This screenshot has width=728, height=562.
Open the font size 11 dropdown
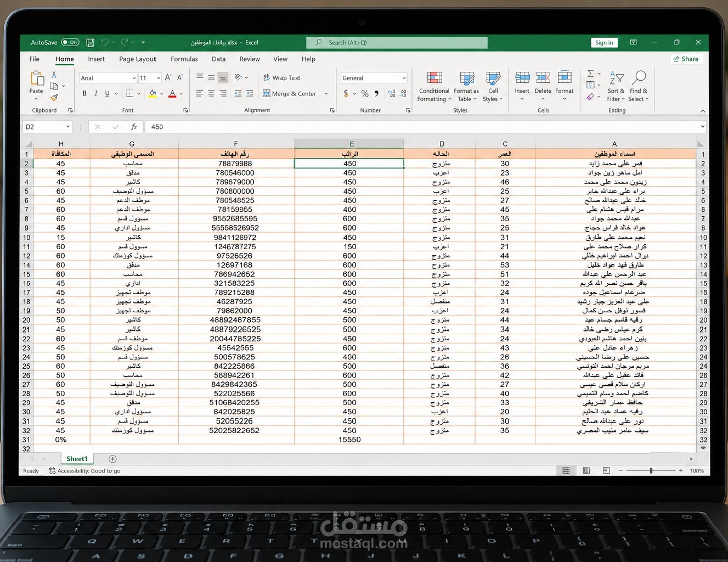coord(158,78)
